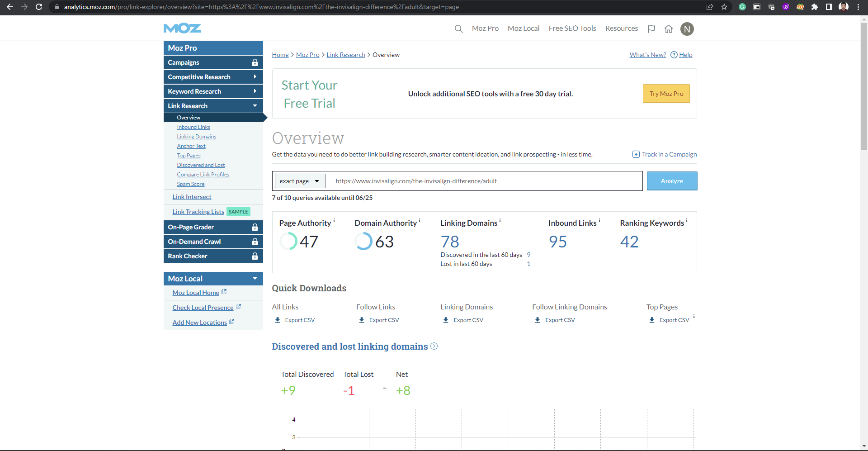This screenshot has width=868, height=451.
Task: Go to Link Research breadcrumb
Action: (x=346, y=55)
